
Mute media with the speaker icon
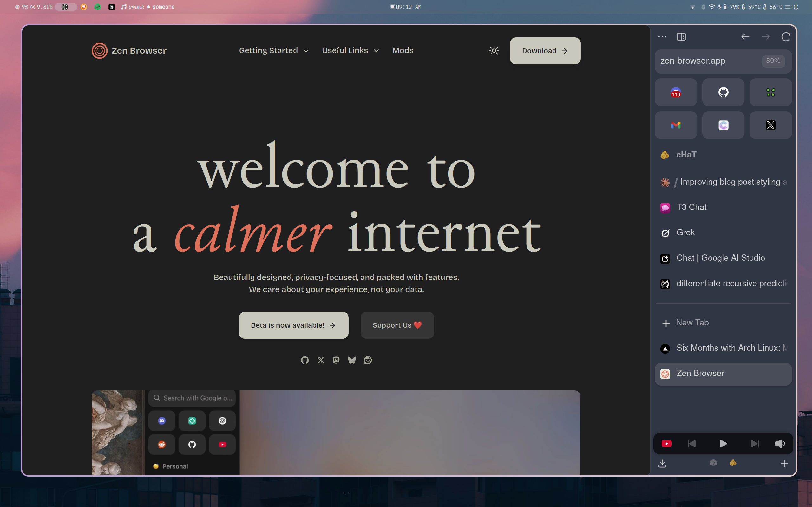click(x=779, y=444)
